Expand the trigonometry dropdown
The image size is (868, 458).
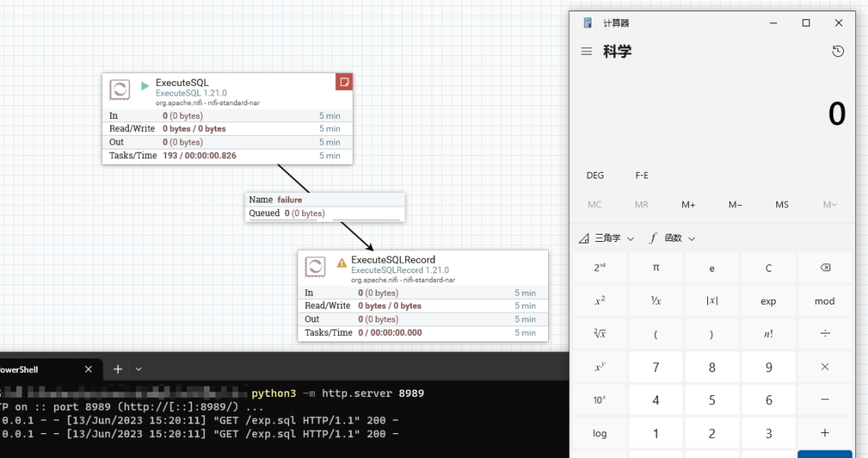[607, 238]
